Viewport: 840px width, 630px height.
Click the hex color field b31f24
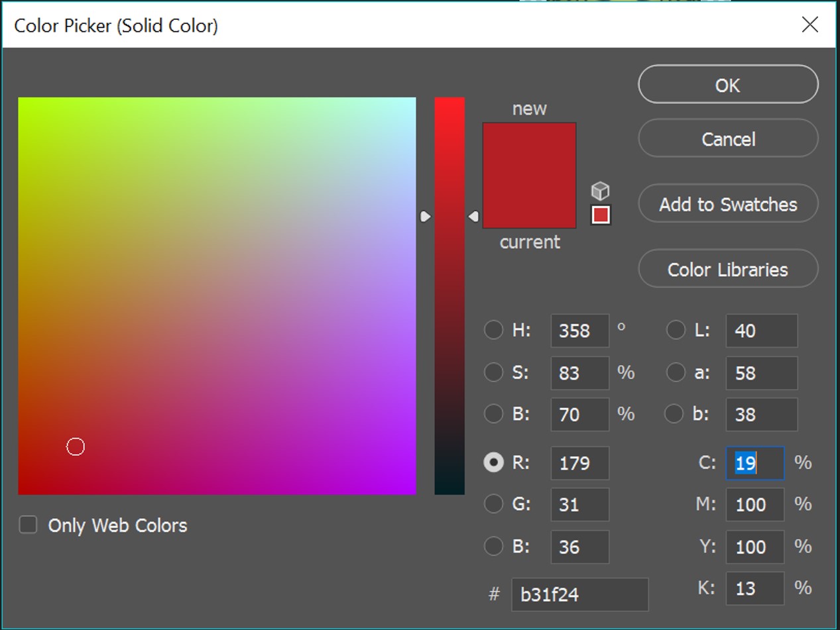(579, 594)
